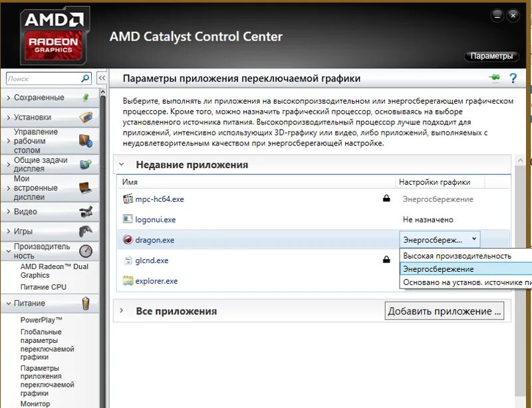Expand the Все приложения section

click(x=122, y=311)
